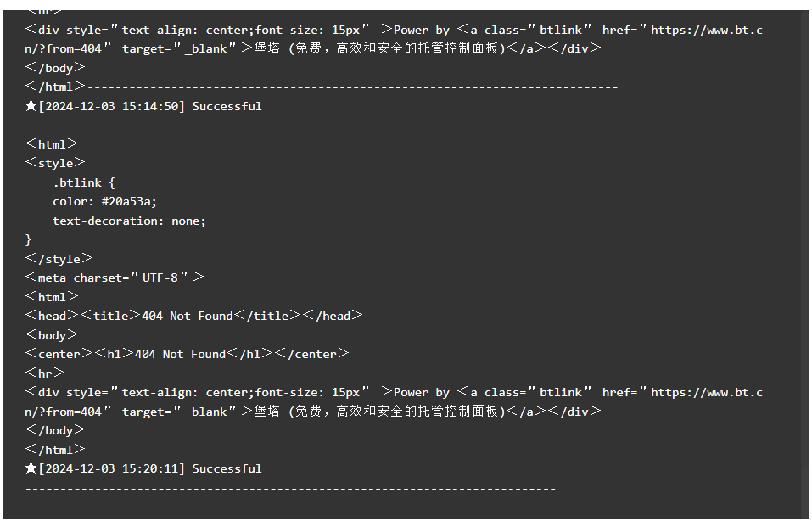Click the last Successful status text
The image size is (812, 527).
(x=227, y=469)
